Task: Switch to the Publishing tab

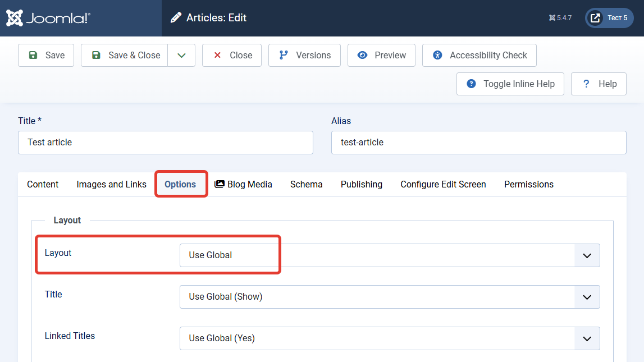Action: tap(362, 184)
